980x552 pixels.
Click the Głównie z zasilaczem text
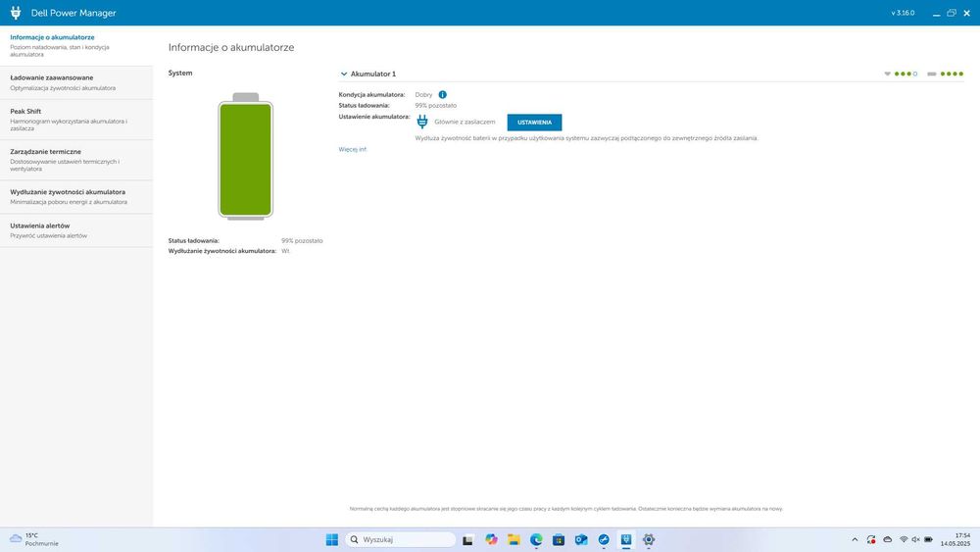point(465,122)
